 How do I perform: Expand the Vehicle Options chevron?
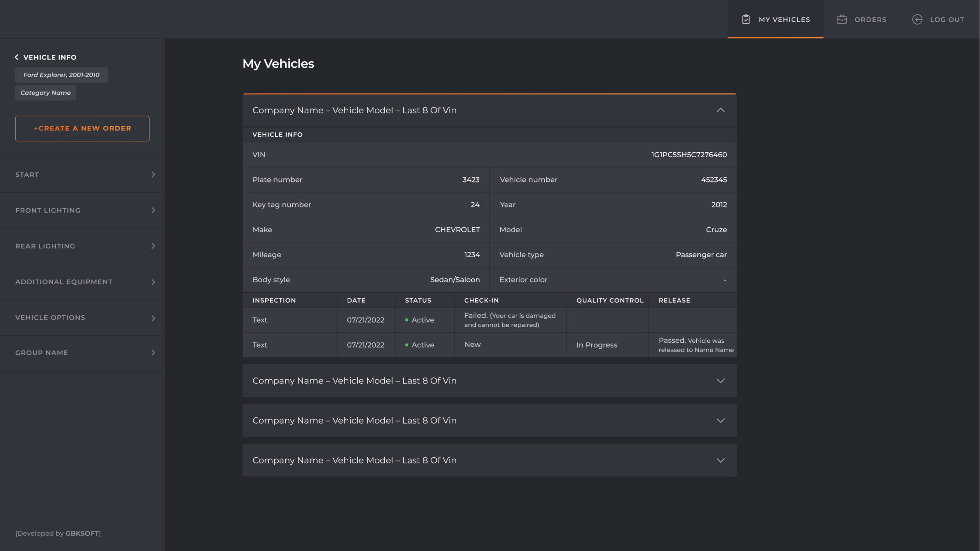(x=153, y=318)
